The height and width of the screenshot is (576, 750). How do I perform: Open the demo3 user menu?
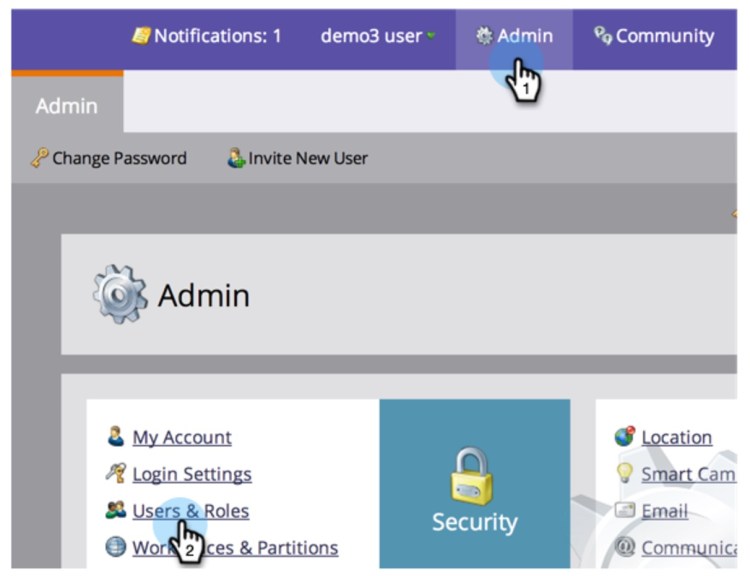tap(371, 36)
